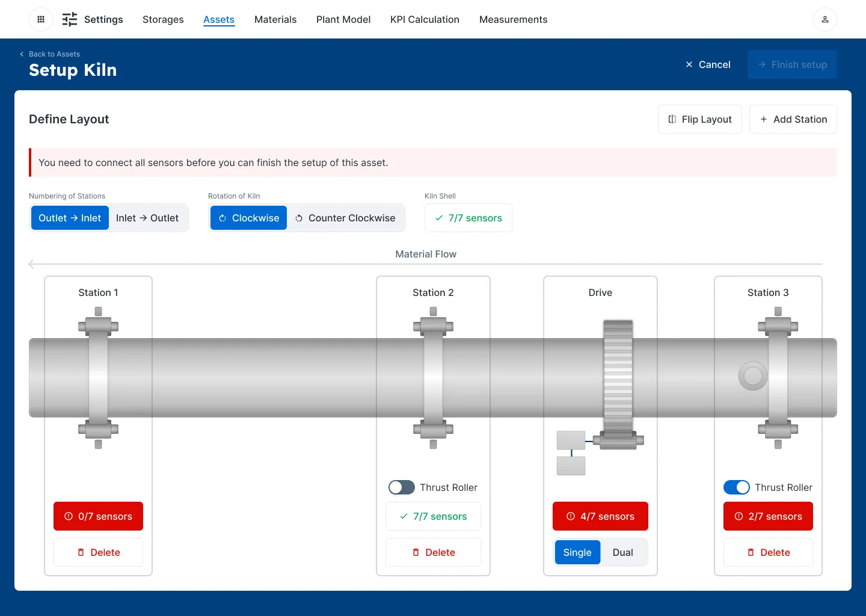Choose Dual drive option
This screenshot has height=616, width=866.
coord(623,552)
